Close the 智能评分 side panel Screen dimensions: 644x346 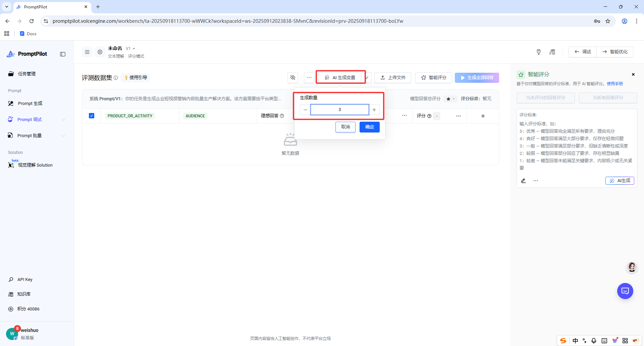633,74
